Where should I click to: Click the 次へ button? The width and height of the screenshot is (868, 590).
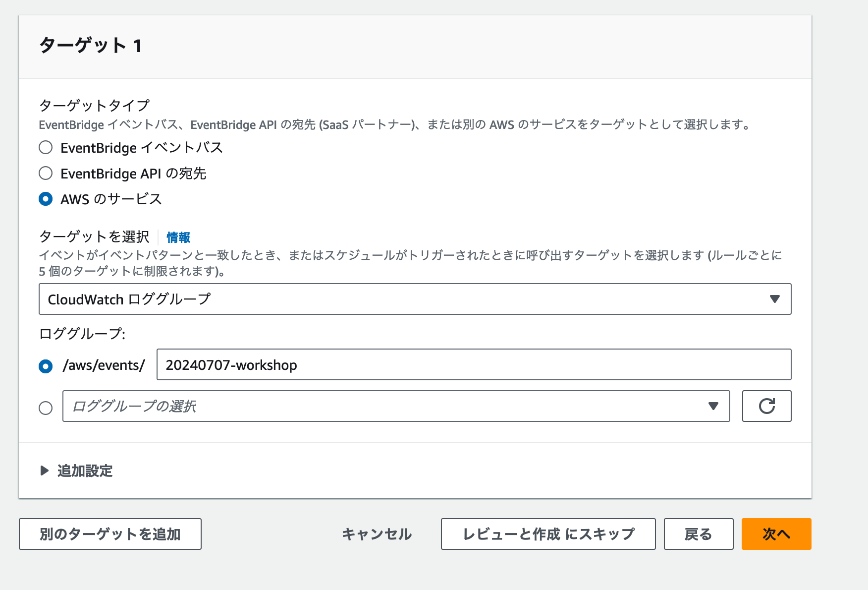tap(776, 534)
